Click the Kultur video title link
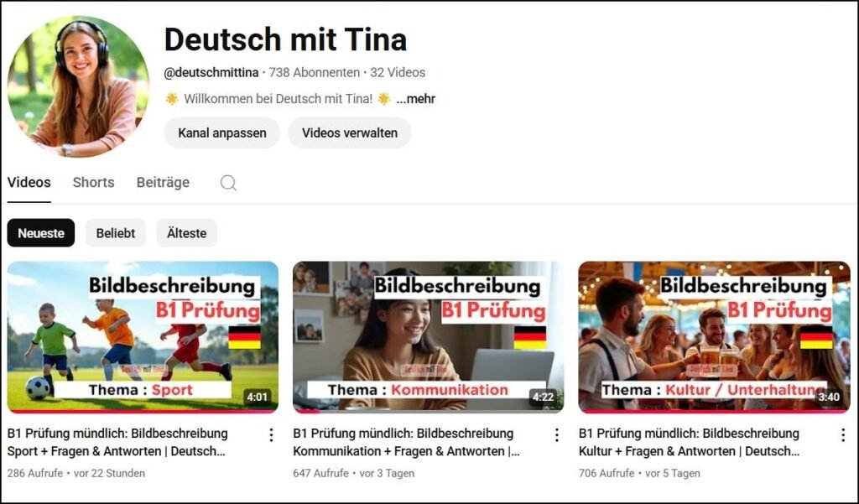This screenshot has height=504, width=859. pos(690,443)
